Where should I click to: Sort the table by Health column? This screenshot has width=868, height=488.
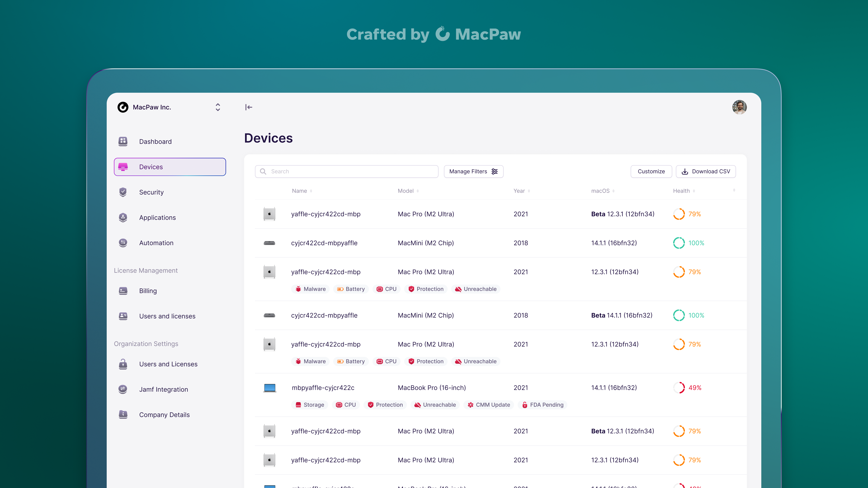[684, 191]
